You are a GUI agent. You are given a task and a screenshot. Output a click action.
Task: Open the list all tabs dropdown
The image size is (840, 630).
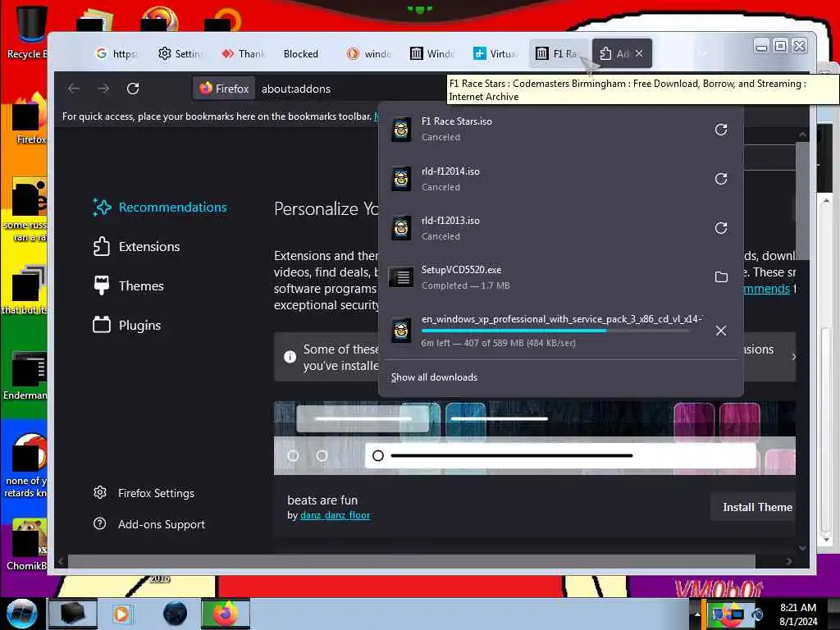tap(703, 53)
